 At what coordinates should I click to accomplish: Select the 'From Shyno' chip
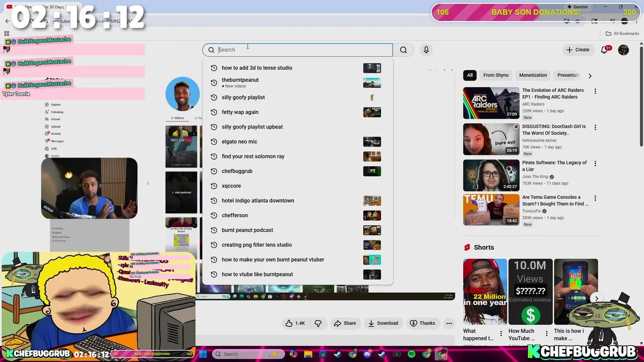[496, 75]
